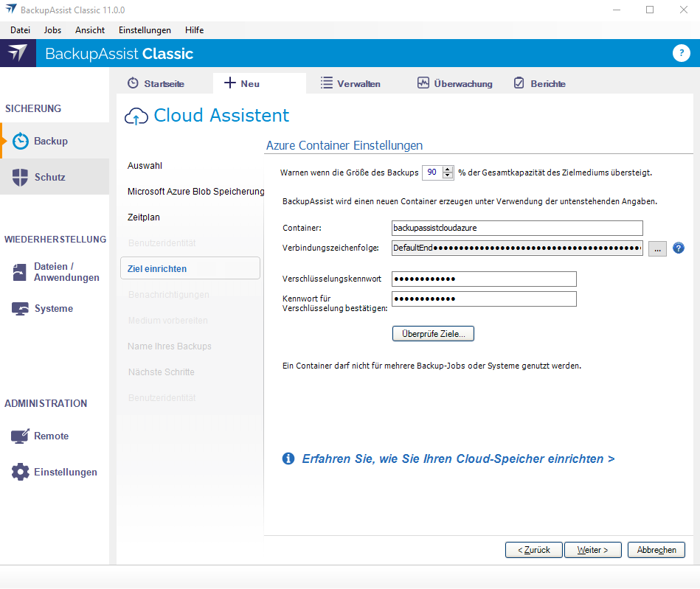Image resolution: width=700 pixels, height=589 pixels.
Task: Open the cloud storage setup help link
Action: pyautogui.click(x=458, y=459)
